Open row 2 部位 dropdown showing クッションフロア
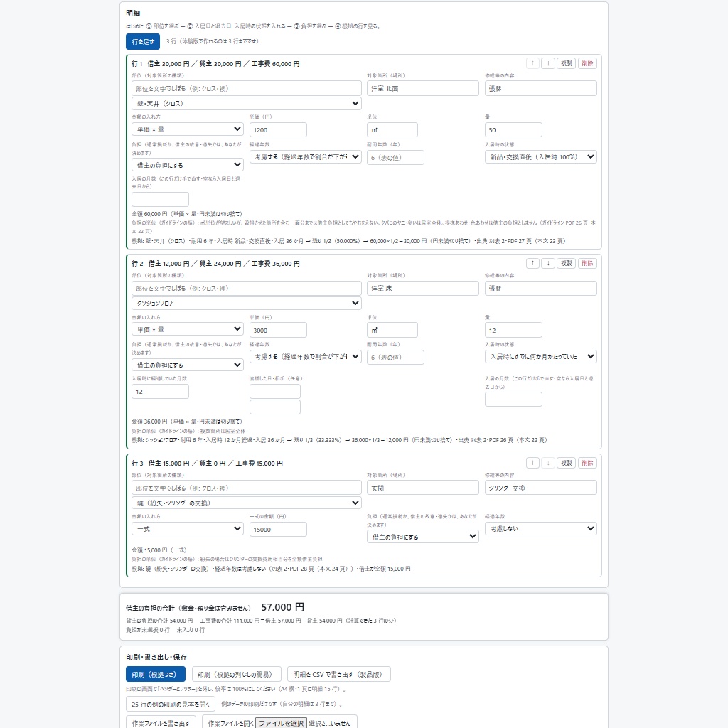 pyautogui.click(x=247, y=303)
